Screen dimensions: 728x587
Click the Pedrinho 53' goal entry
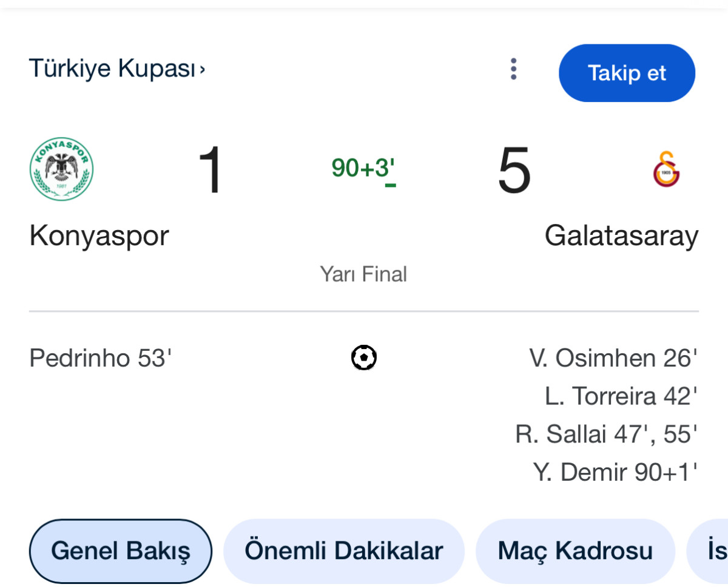tap(101, 358)
